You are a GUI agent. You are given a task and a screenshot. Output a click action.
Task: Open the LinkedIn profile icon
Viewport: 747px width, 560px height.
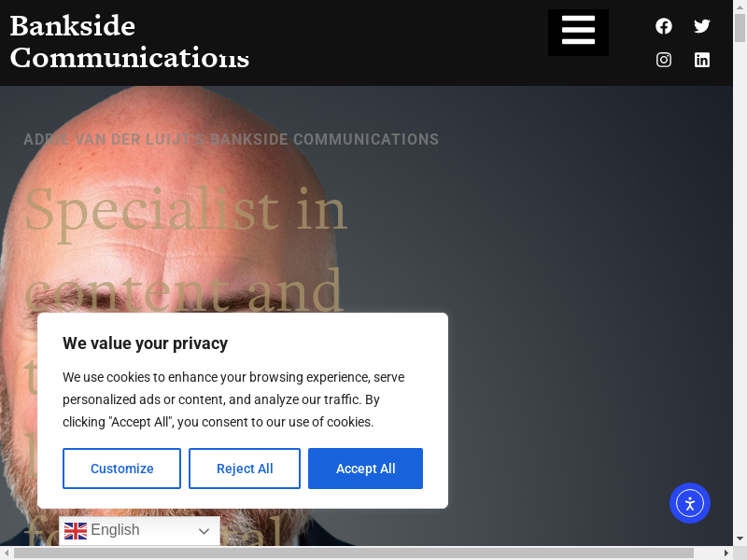[x=702, y=60]
